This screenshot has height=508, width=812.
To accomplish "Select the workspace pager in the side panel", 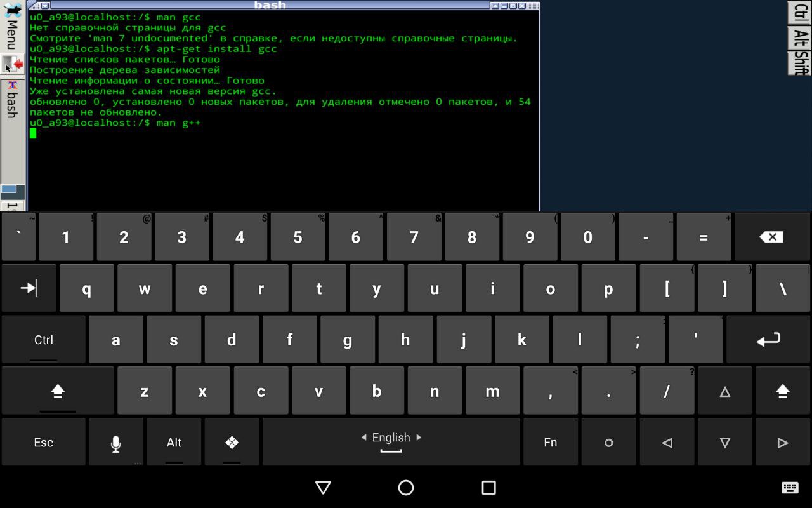I will coord(13,192).
